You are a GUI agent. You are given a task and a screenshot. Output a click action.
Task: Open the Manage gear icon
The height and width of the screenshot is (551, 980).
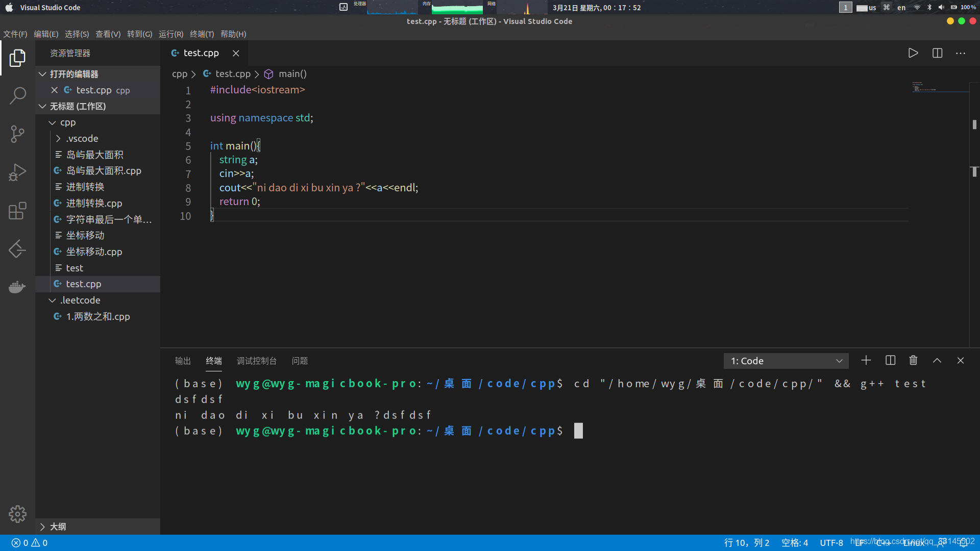pos(17,514)
